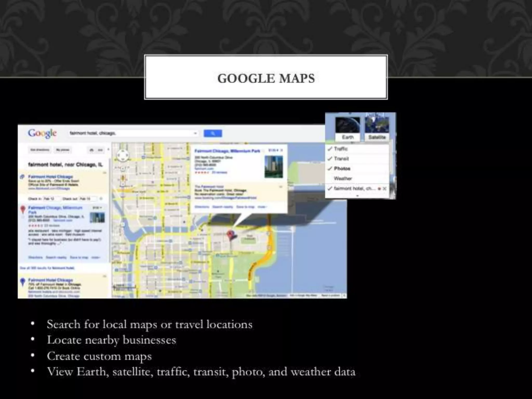532x399 pixels.
Task: Click 'Report a problem' link on map footer
Action: click(x=330, y=296)
